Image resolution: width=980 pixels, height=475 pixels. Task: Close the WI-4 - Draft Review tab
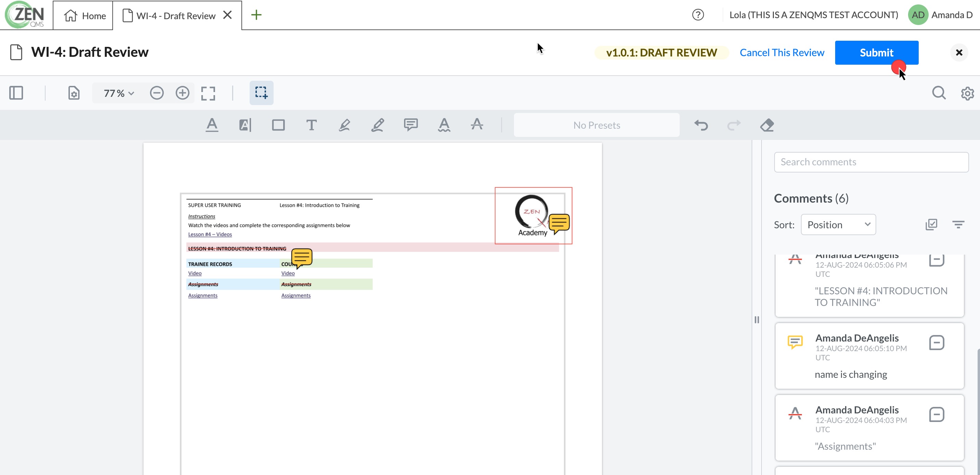[x=227, y=15]
